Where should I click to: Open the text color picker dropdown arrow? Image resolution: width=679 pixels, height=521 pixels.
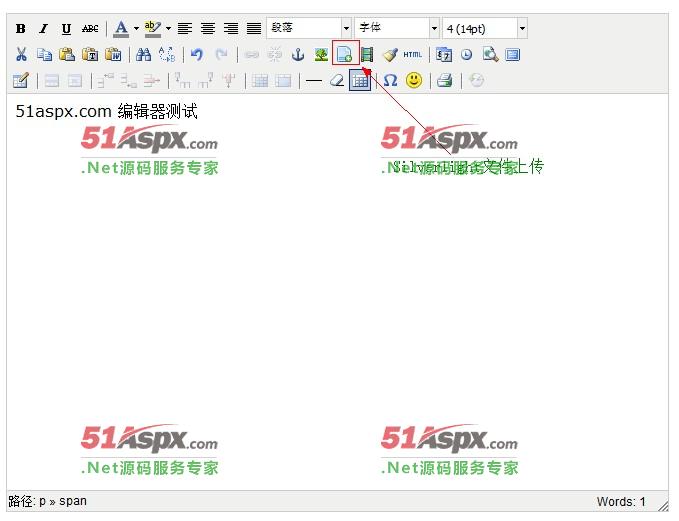136,29
